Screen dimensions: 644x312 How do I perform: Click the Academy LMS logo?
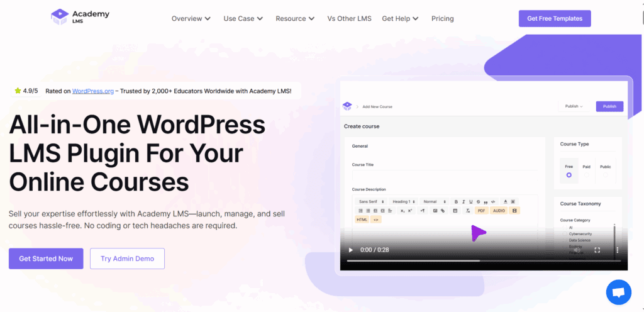coord(80,17)
